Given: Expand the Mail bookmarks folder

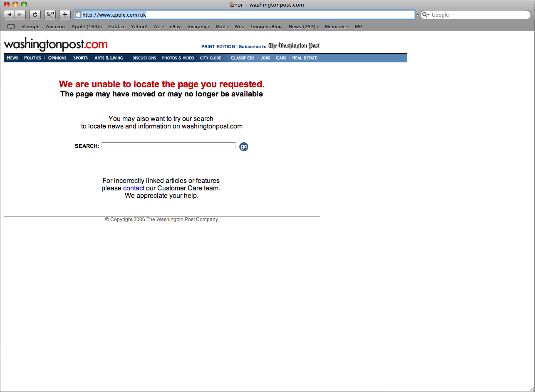Looking at the screenshot, I should [223, 27].
